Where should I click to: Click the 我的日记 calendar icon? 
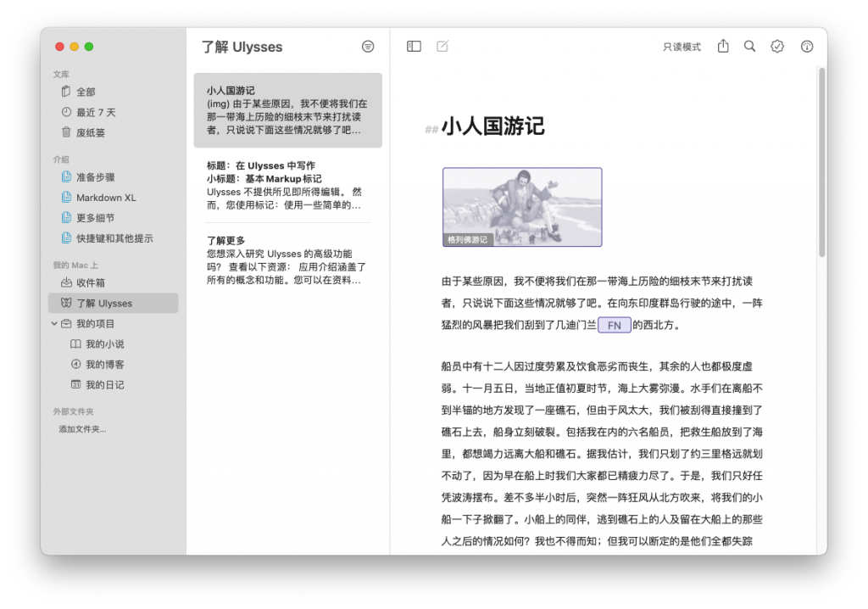(x=75, y=384)
